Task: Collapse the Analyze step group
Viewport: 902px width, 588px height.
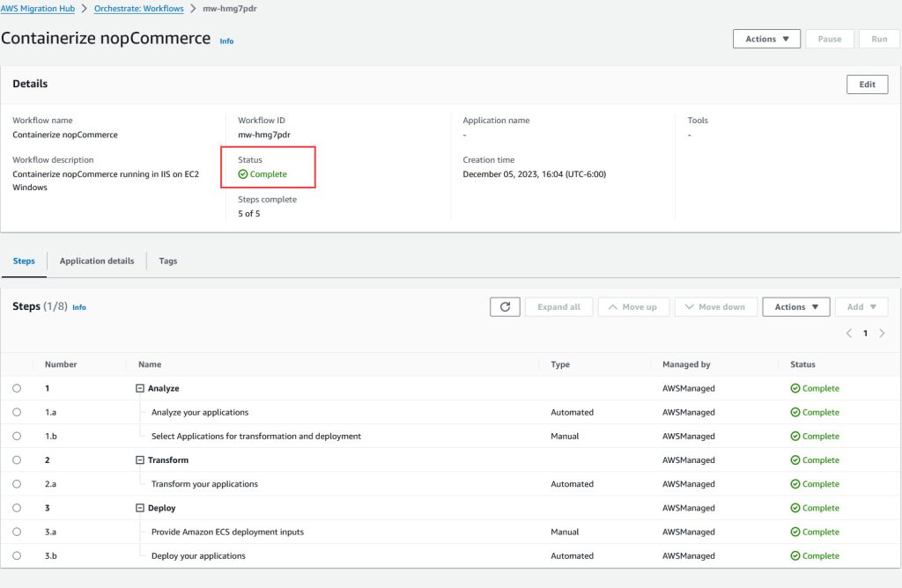Action: coord(140,388)
